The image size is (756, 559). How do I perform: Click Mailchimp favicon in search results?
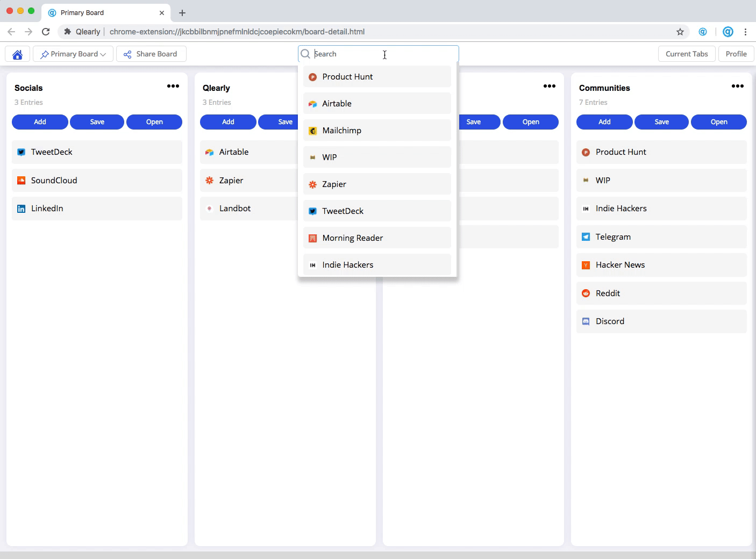click(x=313, y=131)
